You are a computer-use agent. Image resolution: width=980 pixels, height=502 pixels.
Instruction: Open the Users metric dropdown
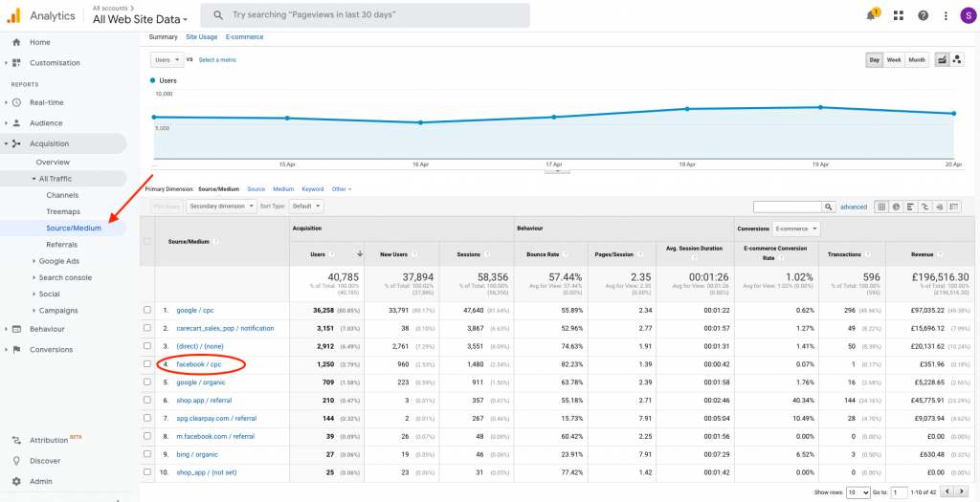(167, 60)
